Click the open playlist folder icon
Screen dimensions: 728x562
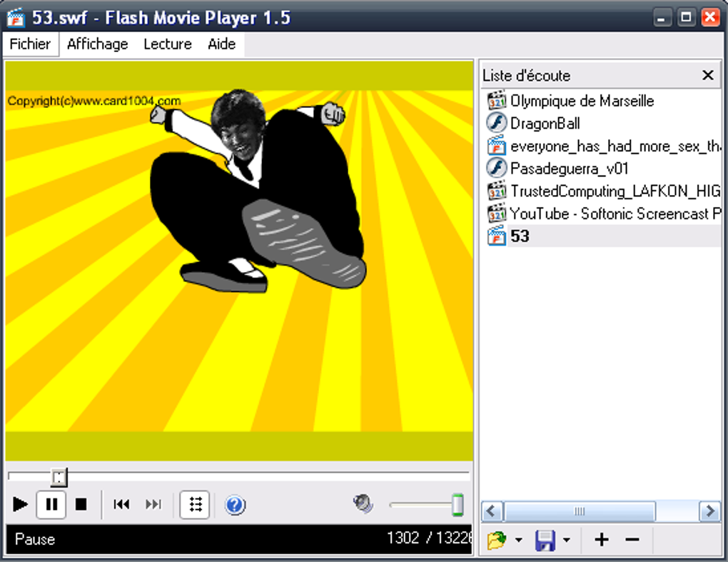pyautogui.click(x=496, y=540)
